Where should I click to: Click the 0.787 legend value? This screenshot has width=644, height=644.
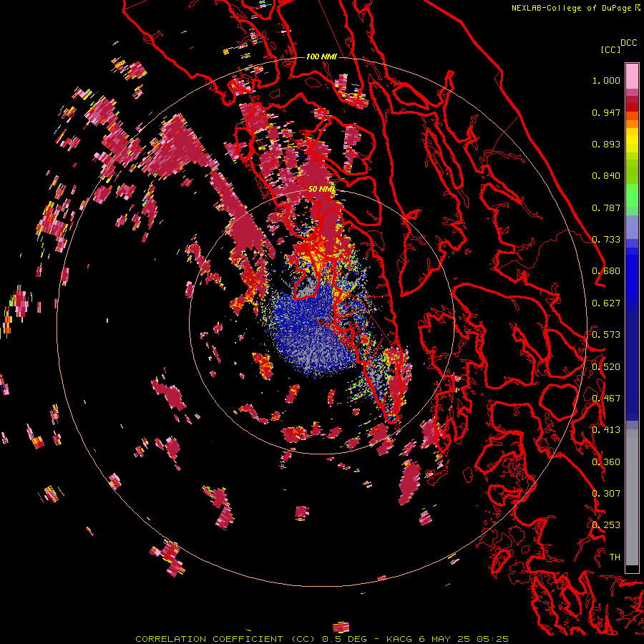click(606, 208)
